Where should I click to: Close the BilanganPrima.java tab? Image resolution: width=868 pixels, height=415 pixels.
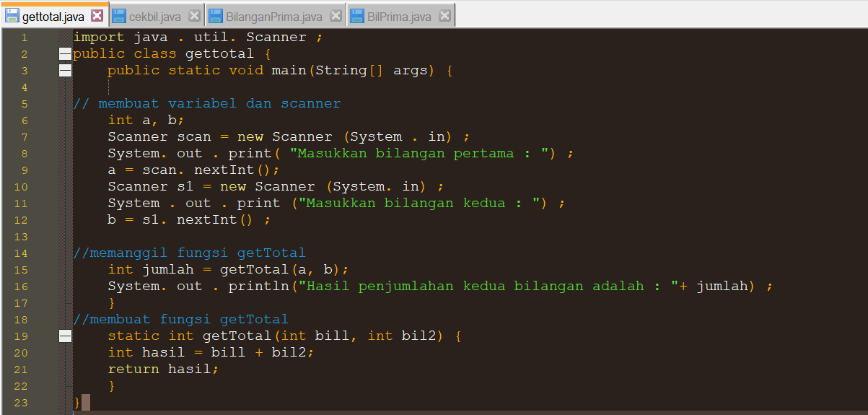[336, 16]
